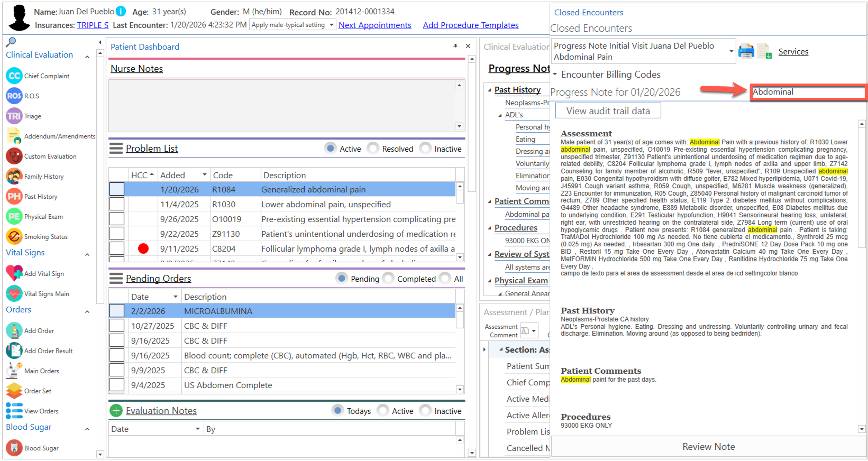Screen dimensions: 868x461
Task: Click the R.O.S sidebar icon
Action: pos(14,96)
